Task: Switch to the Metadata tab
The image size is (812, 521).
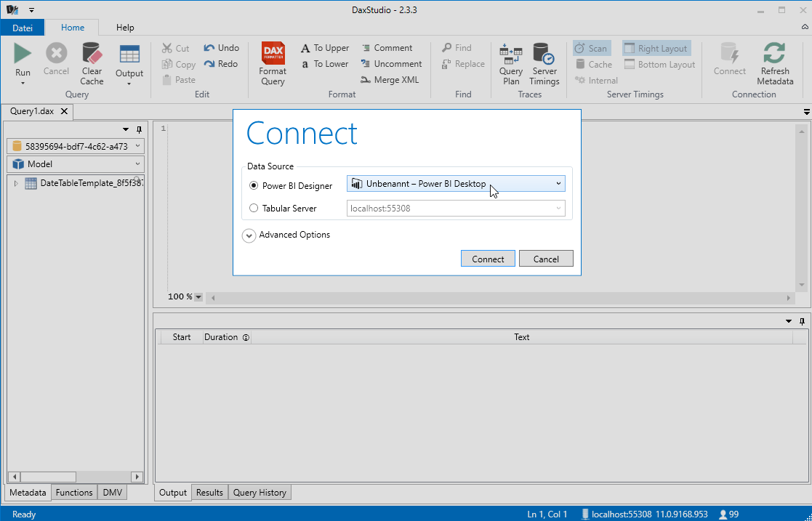Action: (28, 493)
